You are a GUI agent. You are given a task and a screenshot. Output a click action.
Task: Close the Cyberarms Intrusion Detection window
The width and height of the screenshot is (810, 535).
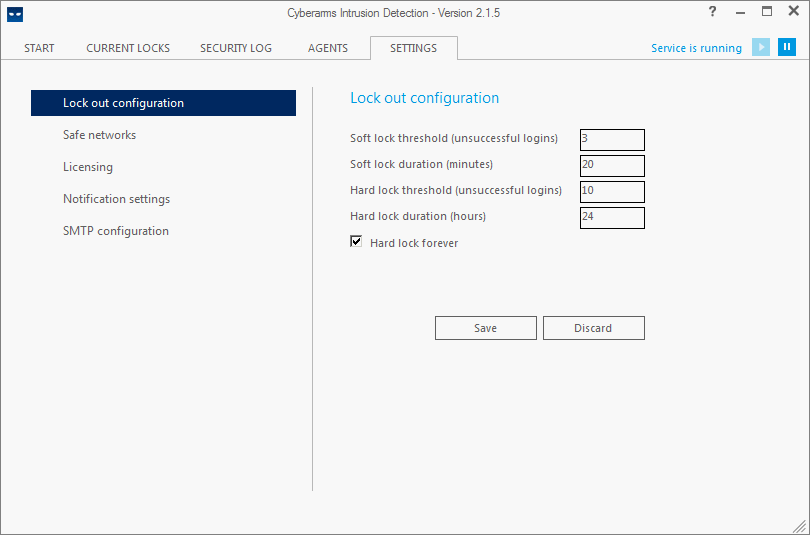tap(793, 11)
